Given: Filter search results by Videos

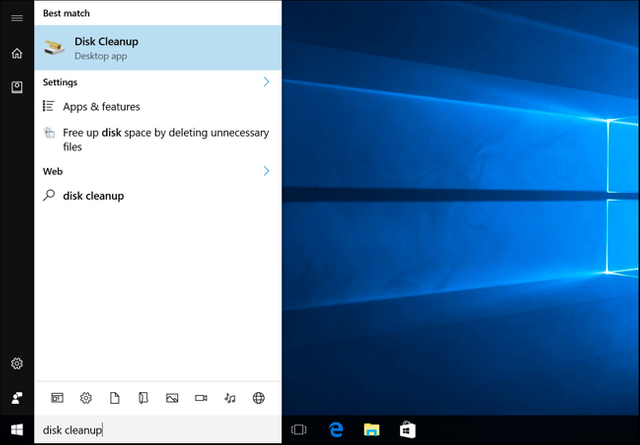Looking at the screenshot, I should (x=201, y=398).
